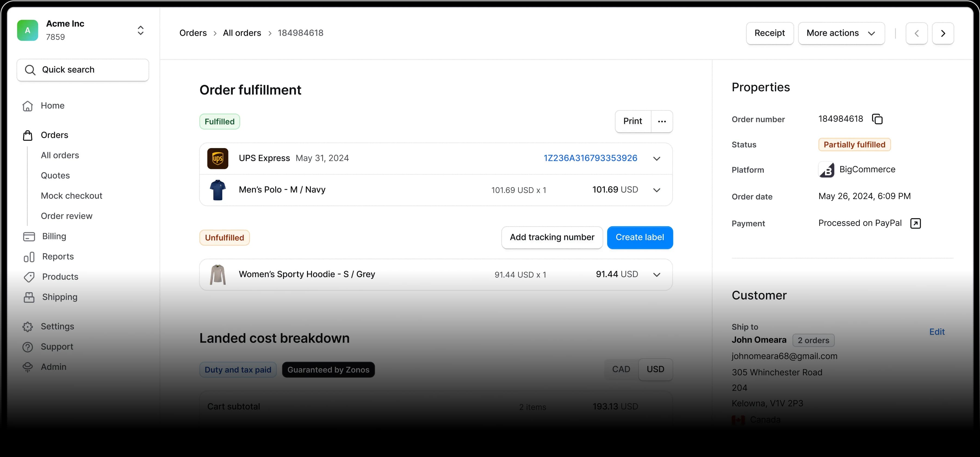Go to next order arrow
Screen dimensions: 980x457
click(943, 33)
